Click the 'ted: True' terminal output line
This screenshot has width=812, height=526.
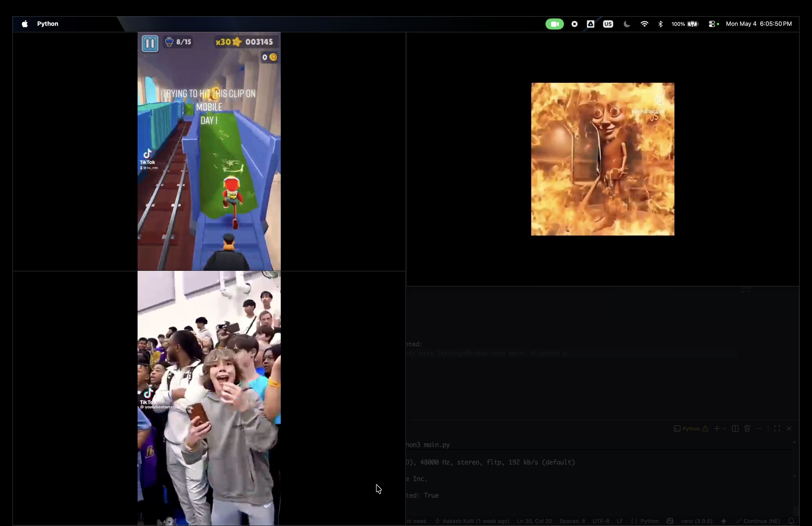422,495
